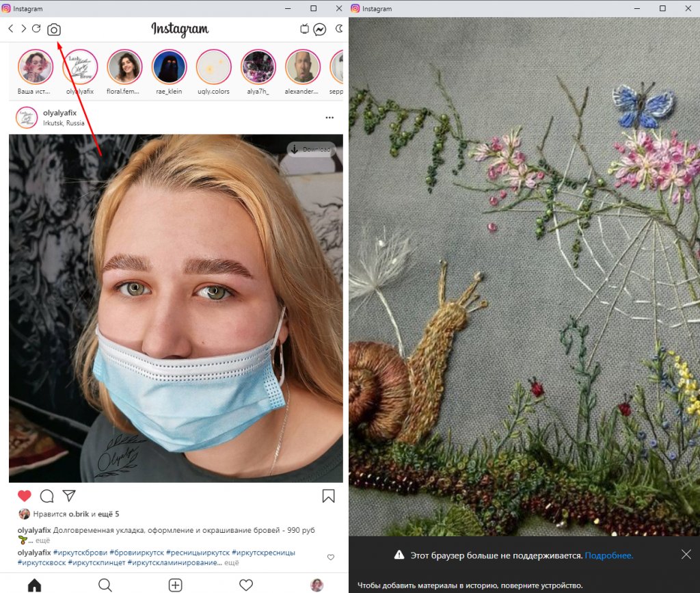Viewport: 700px width, 593px height.
Task: Share the post via paper plane icon
Action: (68, 495)
